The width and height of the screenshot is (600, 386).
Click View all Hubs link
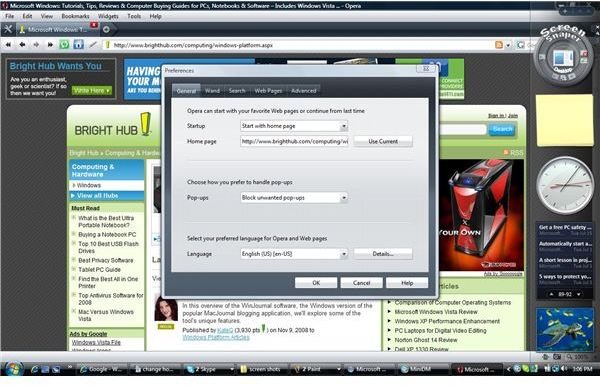click(97, 195)
